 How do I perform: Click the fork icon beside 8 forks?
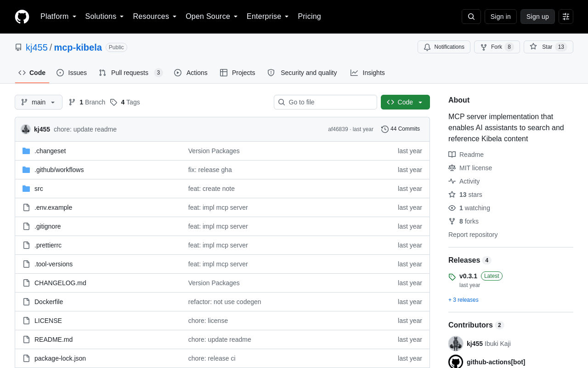point(452,221)
